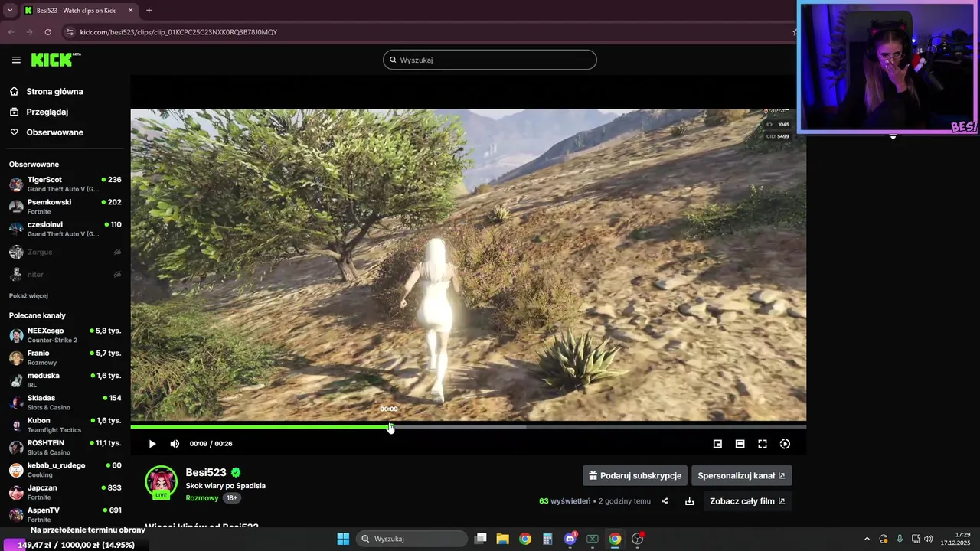The width and height of the screenshot is (980, 551).
Task: Enter fullscreen playback
Action: (x=763, y=444)
